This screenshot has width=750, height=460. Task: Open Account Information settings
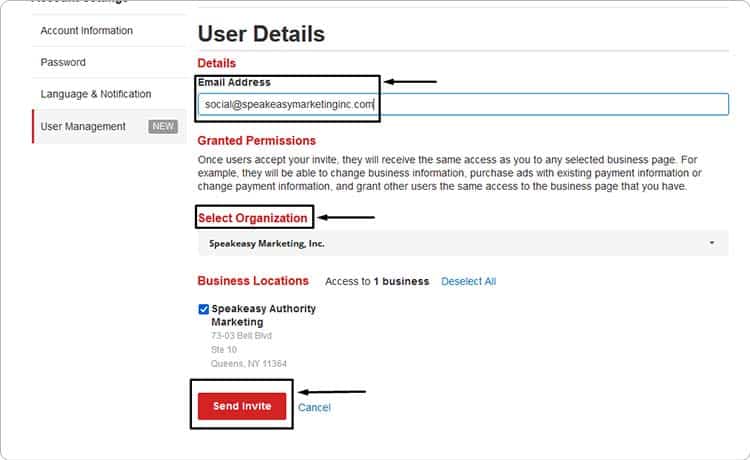coord(87,31)
